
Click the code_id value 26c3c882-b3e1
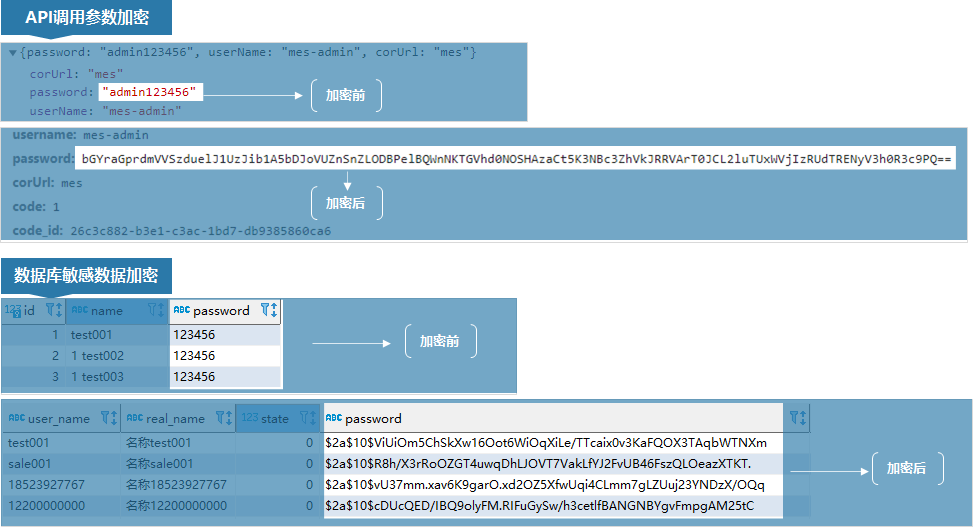pyautogui.click(x=200, y=231)
